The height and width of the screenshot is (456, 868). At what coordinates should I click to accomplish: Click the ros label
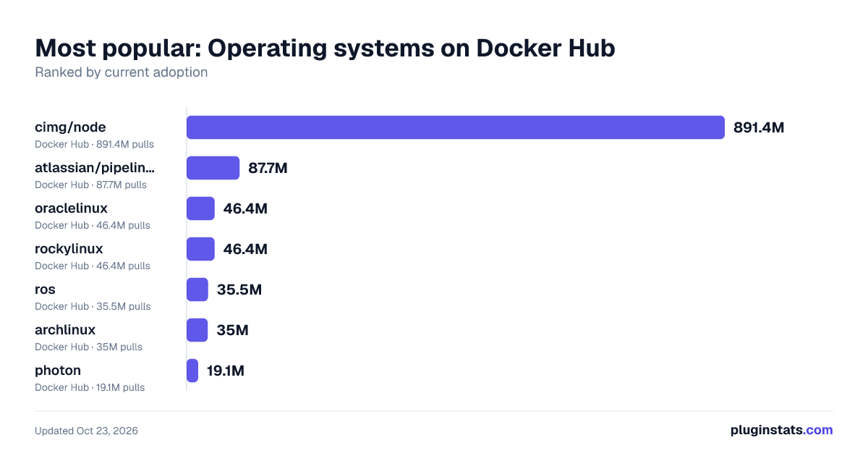(x=45, y=290)
